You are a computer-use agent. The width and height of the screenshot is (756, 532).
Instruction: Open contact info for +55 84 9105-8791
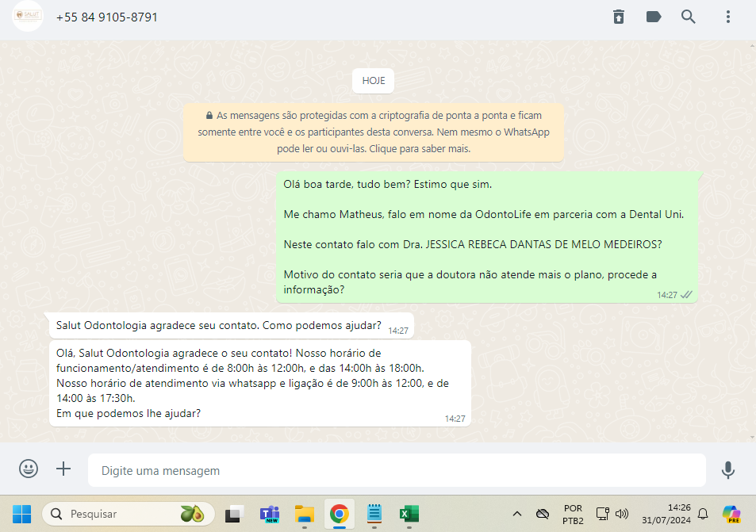(x=106, y=17)
